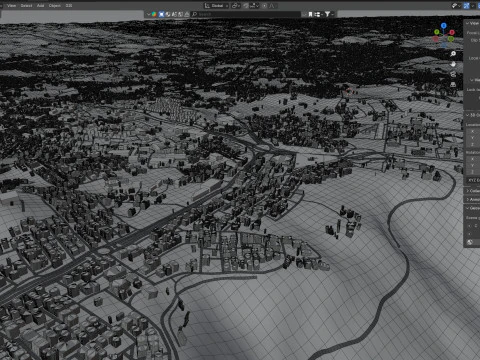Click the hand pan navigation icon

click(x=453, y=64)
